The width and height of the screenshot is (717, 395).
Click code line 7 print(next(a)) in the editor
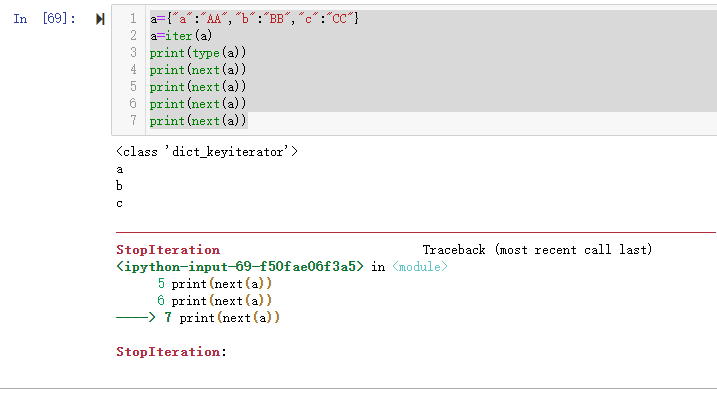[198, 121]
